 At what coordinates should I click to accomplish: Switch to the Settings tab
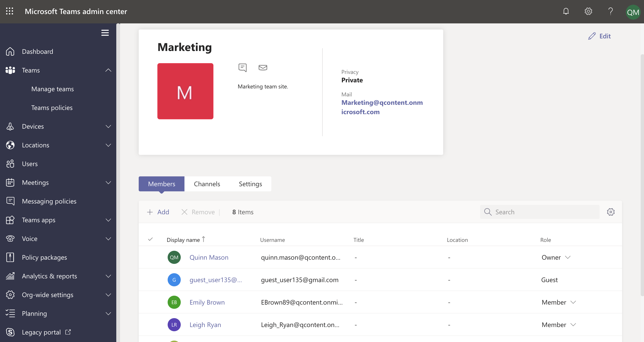click(x=251, y=183)
